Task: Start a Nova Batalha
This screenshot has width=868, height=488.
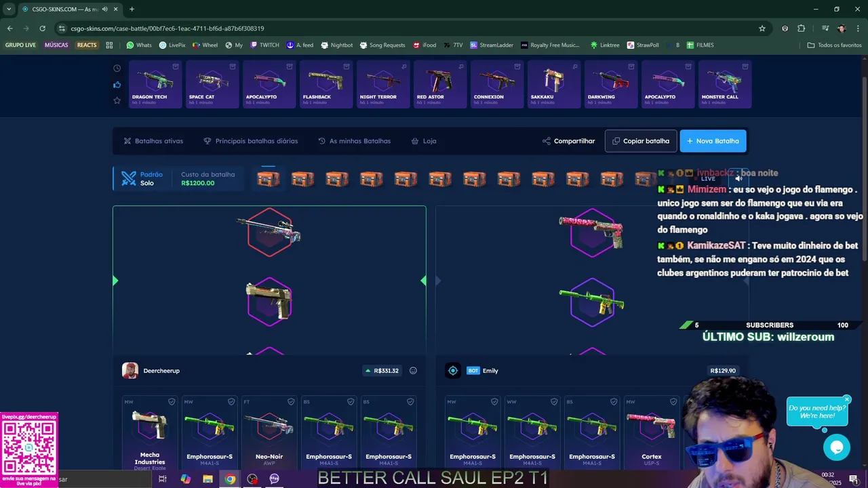Action: [x=713, y=141]
